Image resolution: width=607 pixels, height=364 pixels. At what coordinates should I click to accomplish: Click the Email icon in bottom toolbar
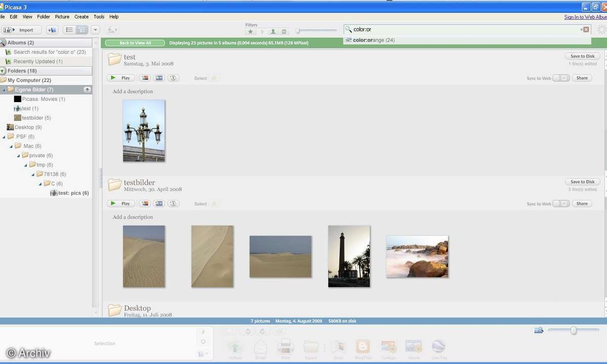point(260,349)
